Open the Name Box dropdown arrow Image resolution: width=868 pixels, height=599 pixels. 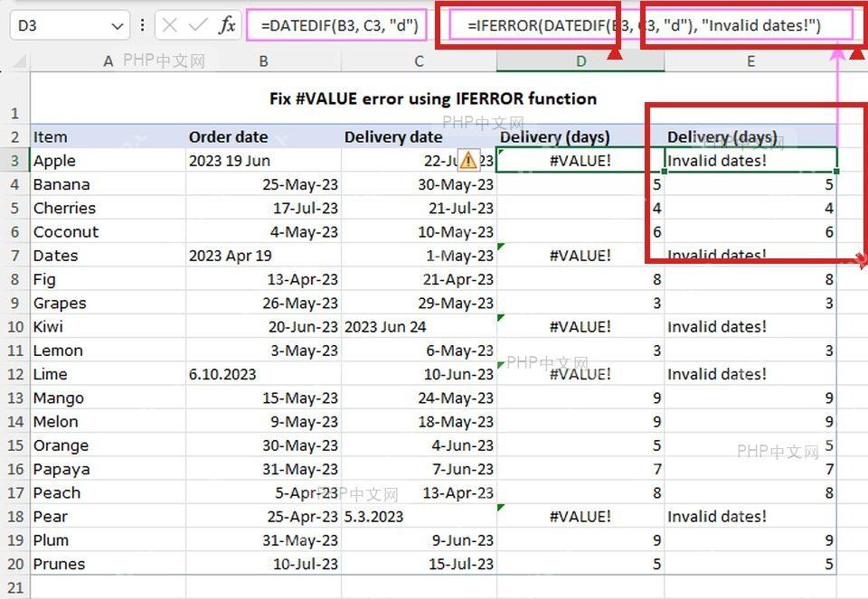click(117, 26)
